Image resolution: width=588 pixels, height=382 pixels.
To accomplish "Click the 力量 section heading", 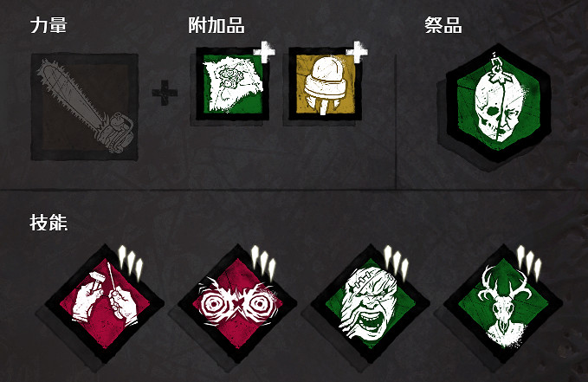I will coord(48,25).
